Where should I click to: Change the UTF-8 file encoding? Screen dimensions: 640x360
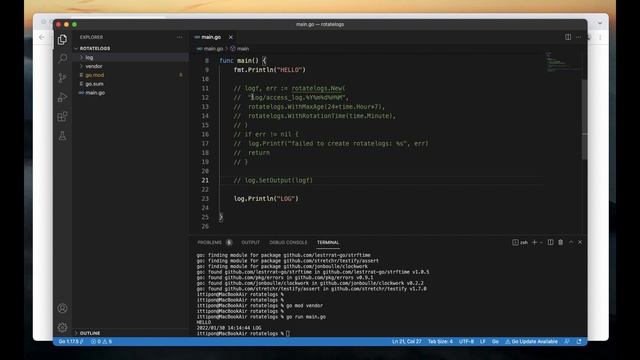(x=466, y=342)
